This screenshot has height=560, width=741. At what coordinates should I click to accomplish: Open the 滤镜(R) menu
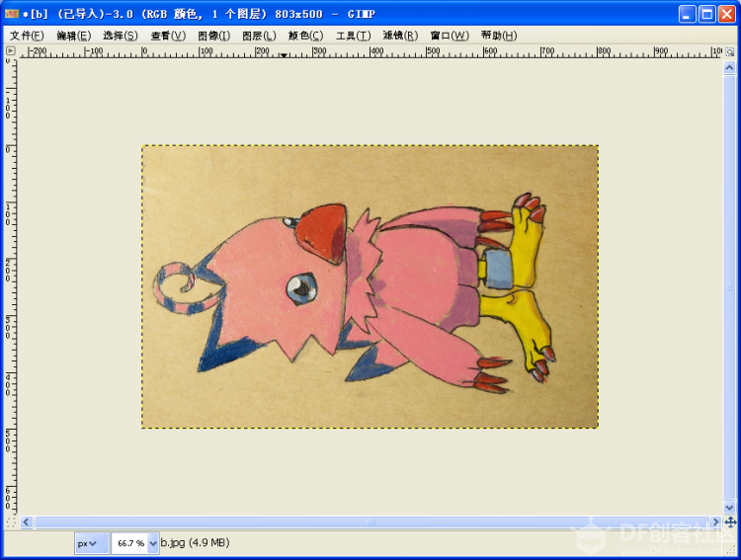point(400,36)
